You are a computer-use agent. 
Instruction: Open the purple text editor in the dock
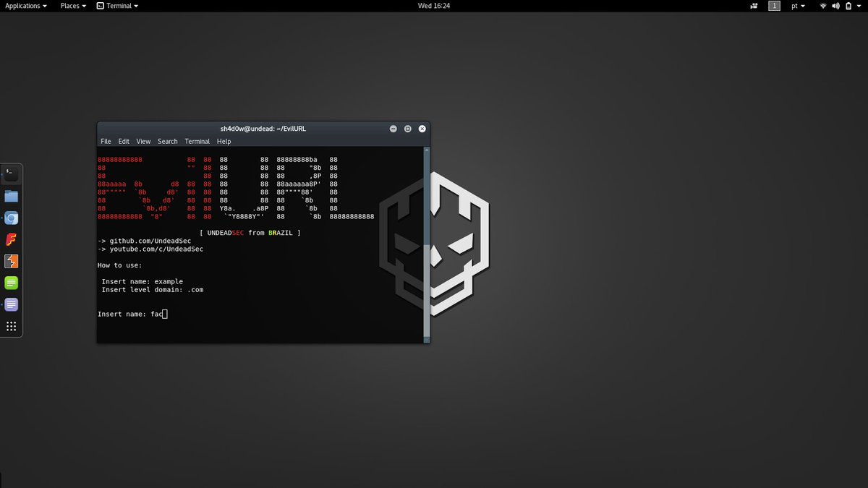coord(11,304)
